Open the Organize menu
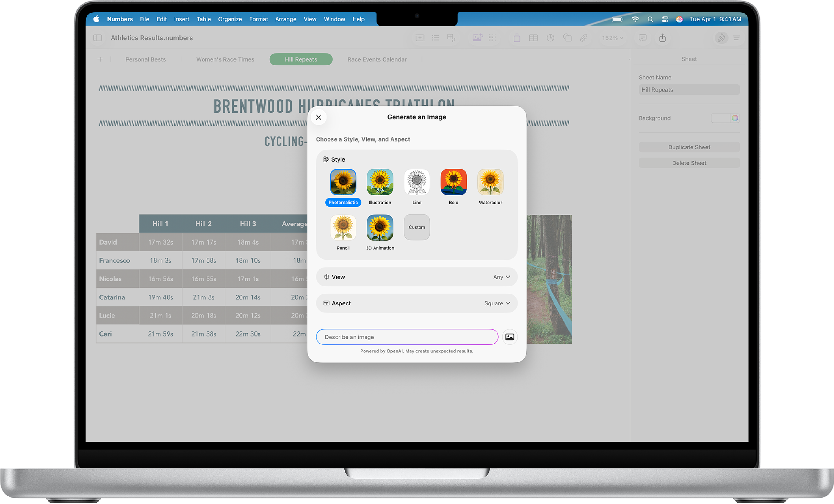 tap(230, 19)
